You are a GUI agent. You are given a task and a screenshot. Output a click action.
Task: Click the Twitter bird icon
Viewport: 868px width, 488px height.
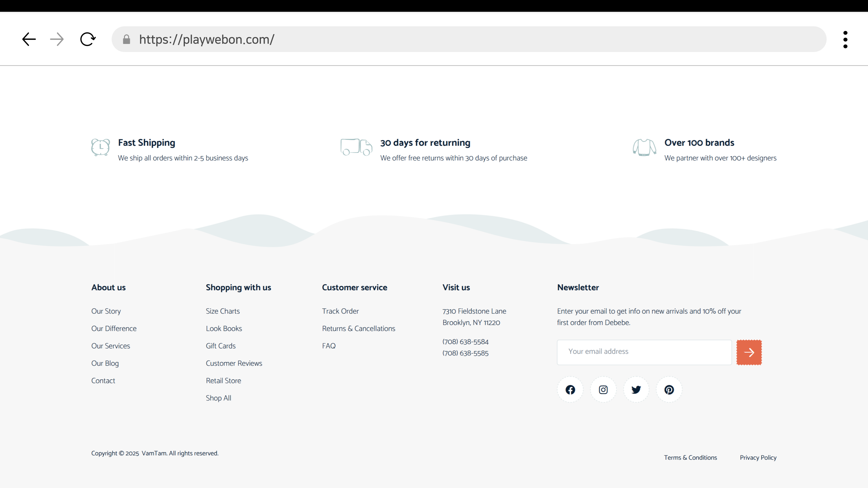tap(636, 390)
